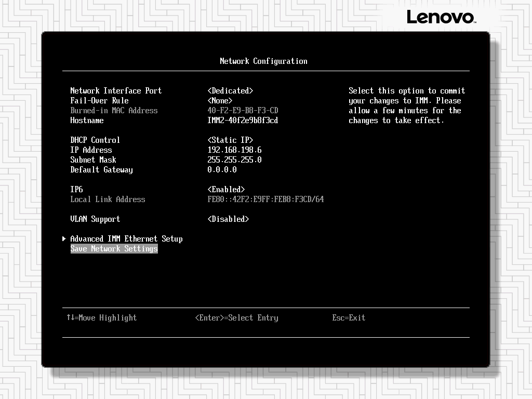Image resolution: width=532 pixels, height=399 pixels.
Task: Change DHCP Control Static IP option
Action: [230, 140]
